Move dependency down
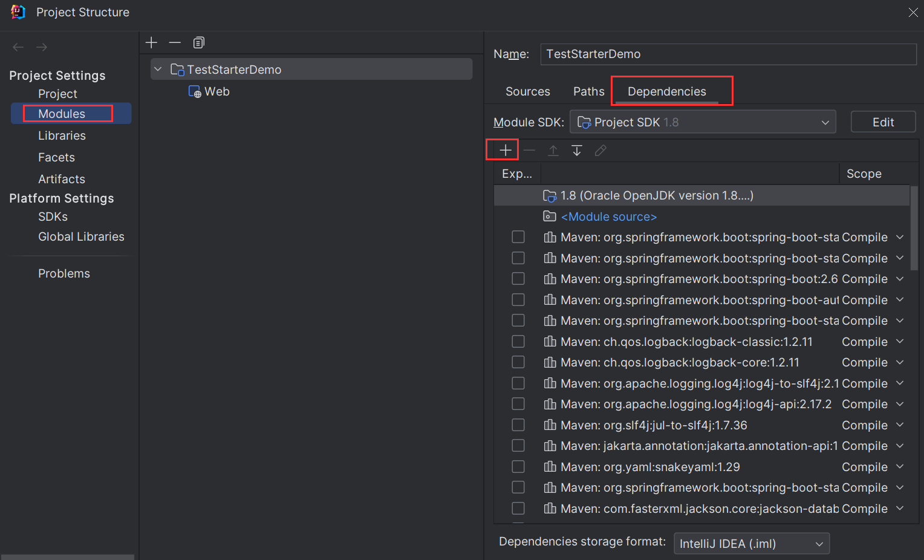This screenshot has height=560, width=924. point(577,150)
